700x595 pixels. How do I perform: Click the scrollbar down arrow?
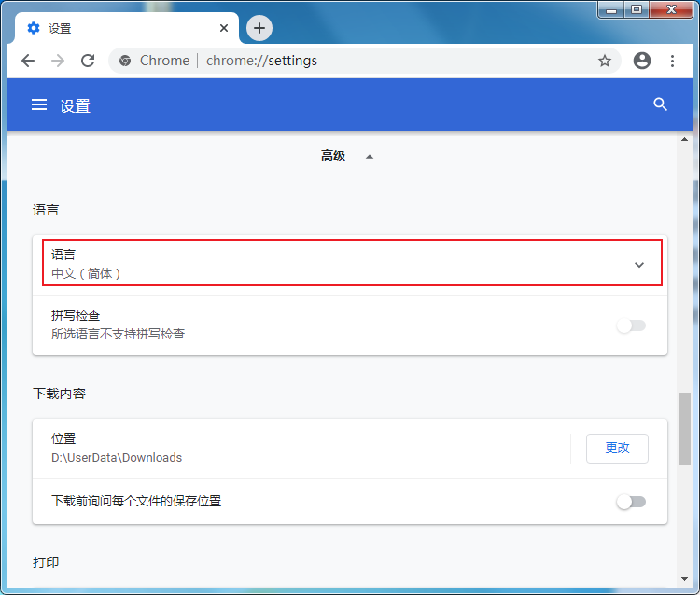[x=684, y=579]
